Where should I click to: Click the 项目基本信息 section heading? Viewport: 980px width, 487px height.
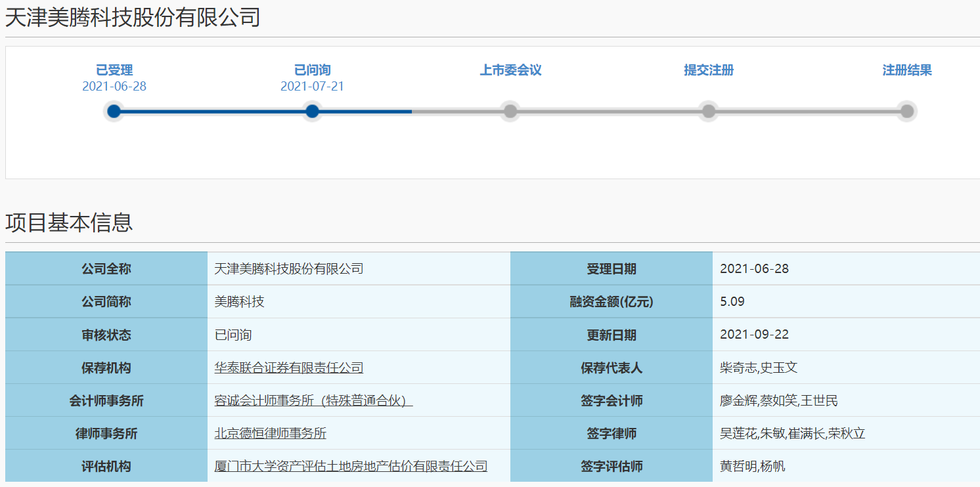(x=69, y=222)
